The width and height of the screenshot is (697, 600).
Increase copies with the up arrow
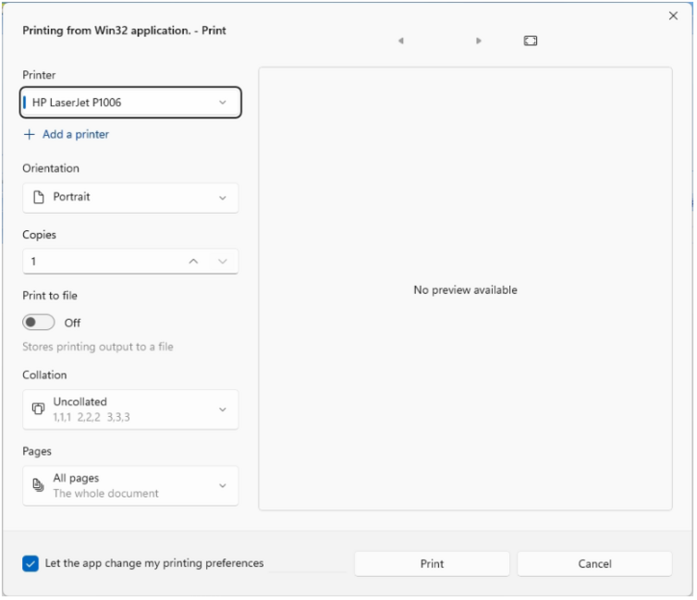coord(193,262)
